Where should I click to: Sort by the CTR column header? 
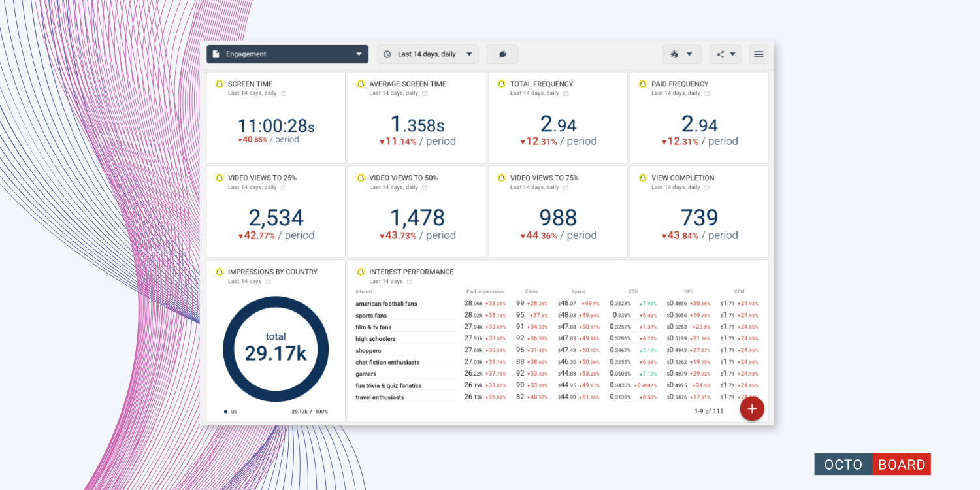(633, 292)
